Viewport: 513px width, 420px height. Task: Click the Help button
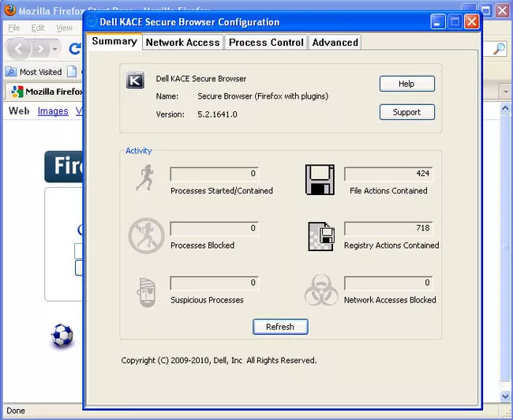click(407, 84)
